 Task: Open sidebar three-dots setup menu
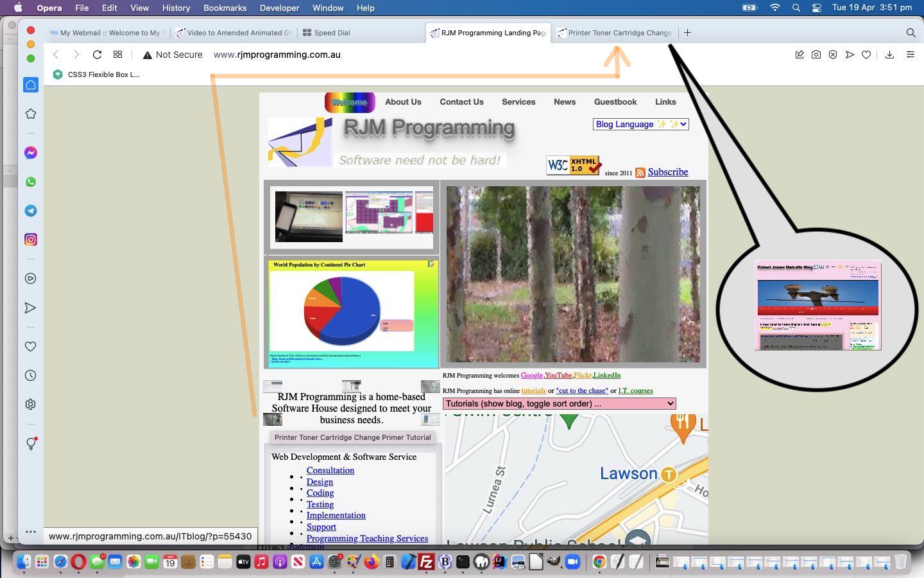coord(30,532)
